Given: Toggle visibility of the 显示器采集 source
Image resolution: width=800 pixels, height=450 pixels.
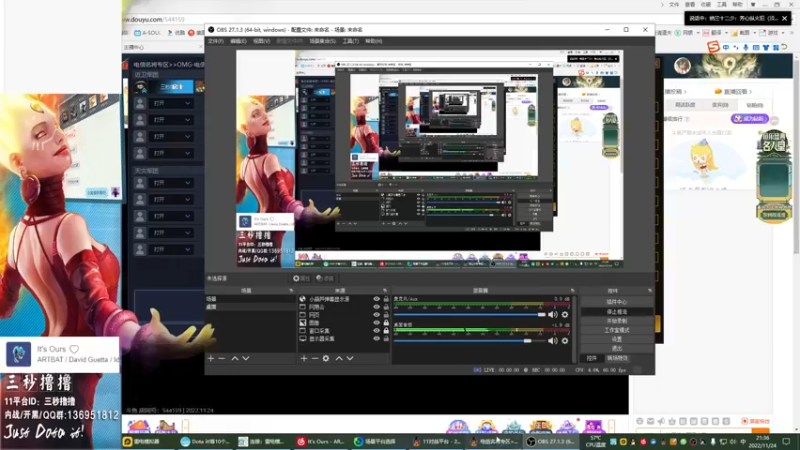Looking at the screenshot, I should click(377, 339).
